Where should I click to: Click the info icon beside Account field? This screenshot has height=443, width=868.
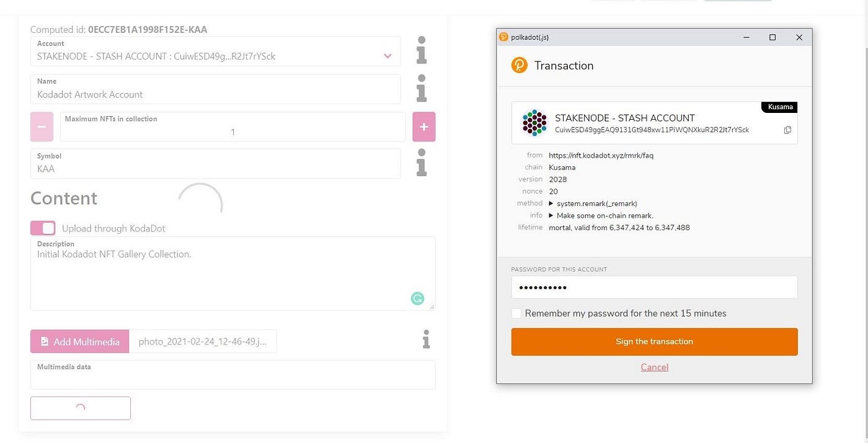point(422,50)
